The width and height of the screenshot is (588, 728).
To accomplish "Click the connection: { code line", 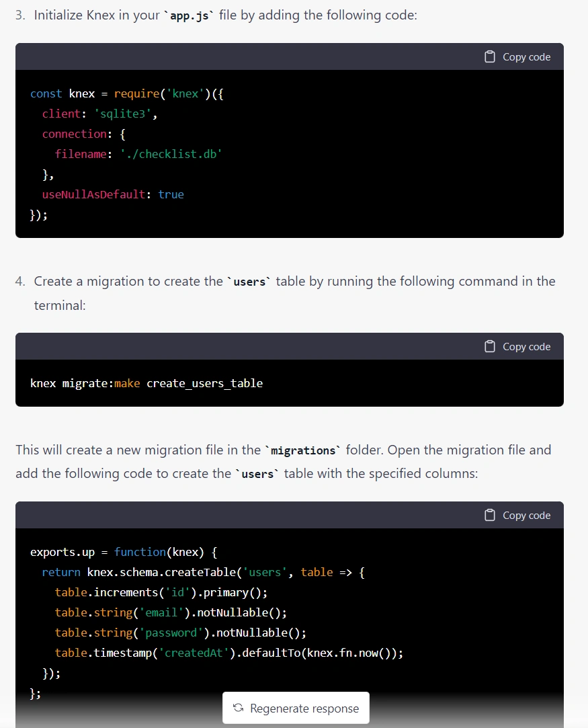I will click(x=84, y=134).
